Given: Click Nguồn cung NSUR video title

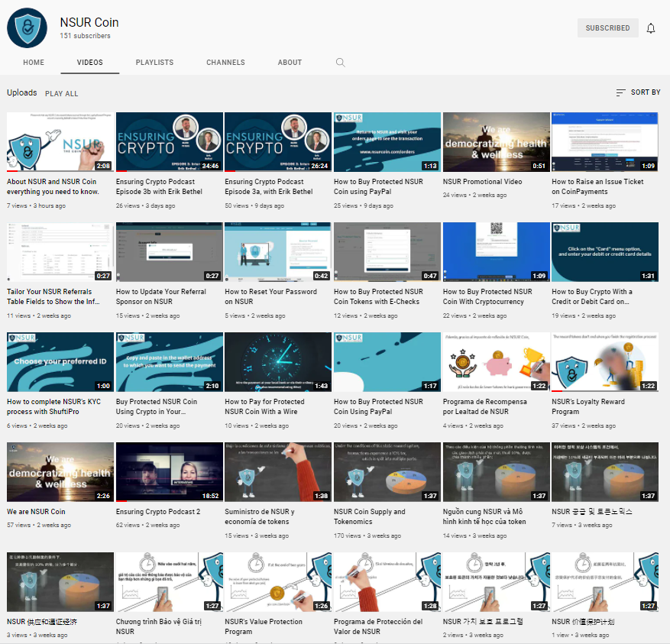Looking at the screenshot, I should tap(484, 516).
